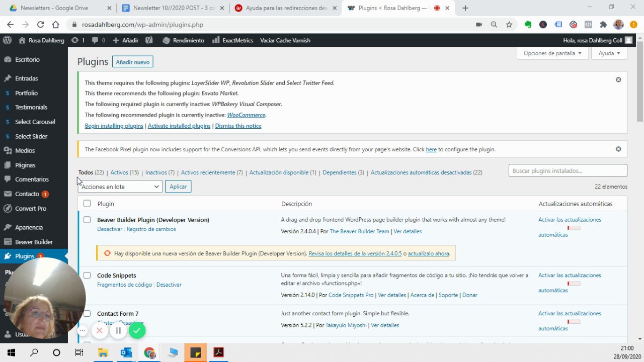Open the Hola, rosa Dahlberg Coll account menu
Viewport: 644px width, 362px height.
click(598, 40)
